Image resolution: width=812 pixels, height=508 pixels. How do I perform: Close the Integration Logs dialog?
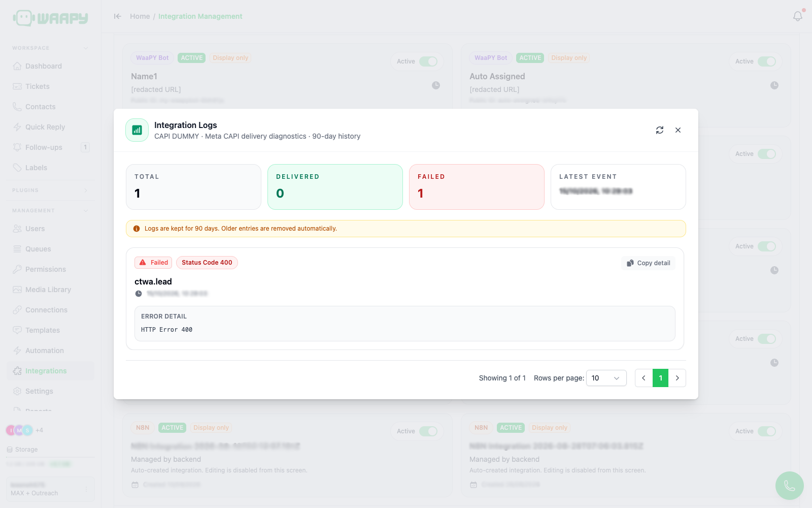[x=678, y=130]
